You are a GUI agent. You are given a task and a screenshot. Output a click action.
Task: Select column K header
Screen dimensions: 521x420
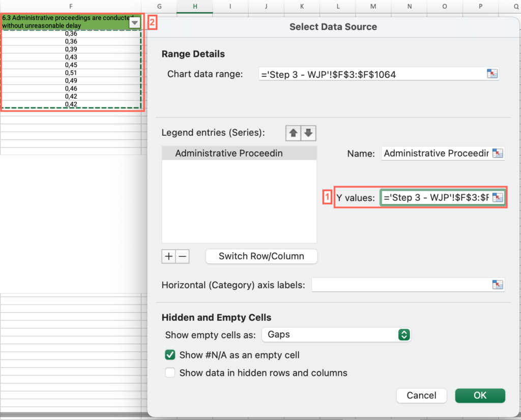(x=302, y=6)
